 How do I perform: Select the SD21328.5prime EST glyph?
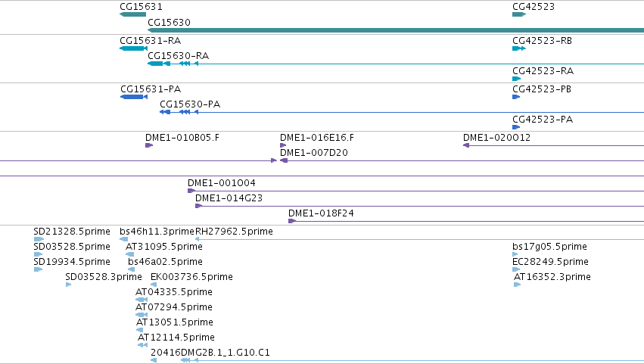[39, 240]
